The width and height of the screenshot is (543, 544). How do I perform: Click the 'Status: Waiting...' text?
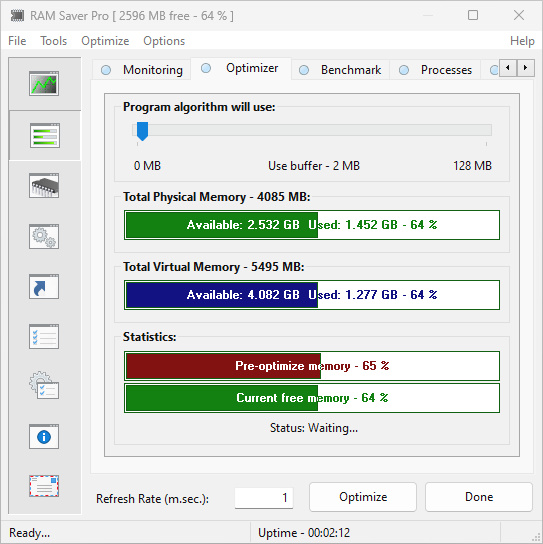314,428
